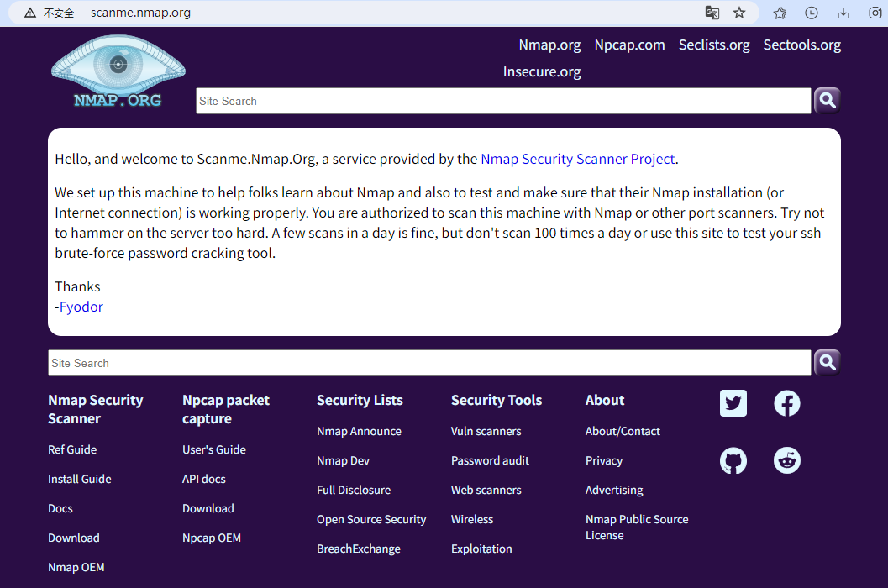Image resolution: width=888 pixels, height=588 pixels.
Task: Click the translate page icon
Action: pos(712,13)
